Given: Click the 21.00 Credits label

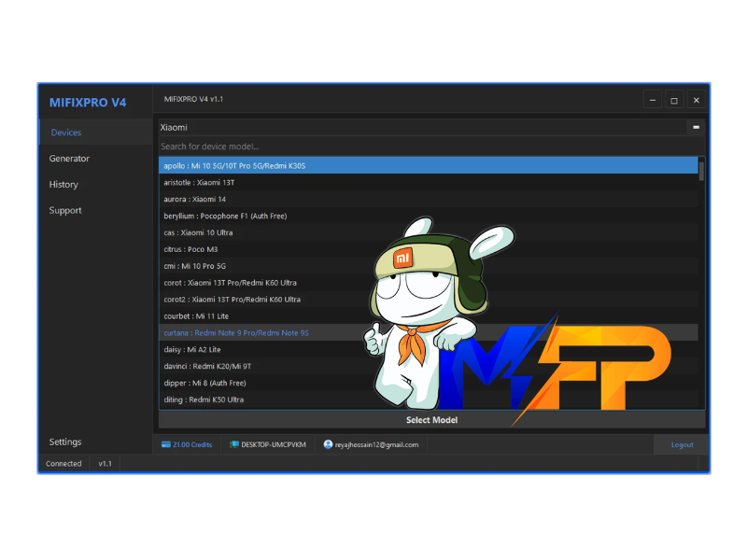Looking at the screenshot, I should click(x=192, y=445).
